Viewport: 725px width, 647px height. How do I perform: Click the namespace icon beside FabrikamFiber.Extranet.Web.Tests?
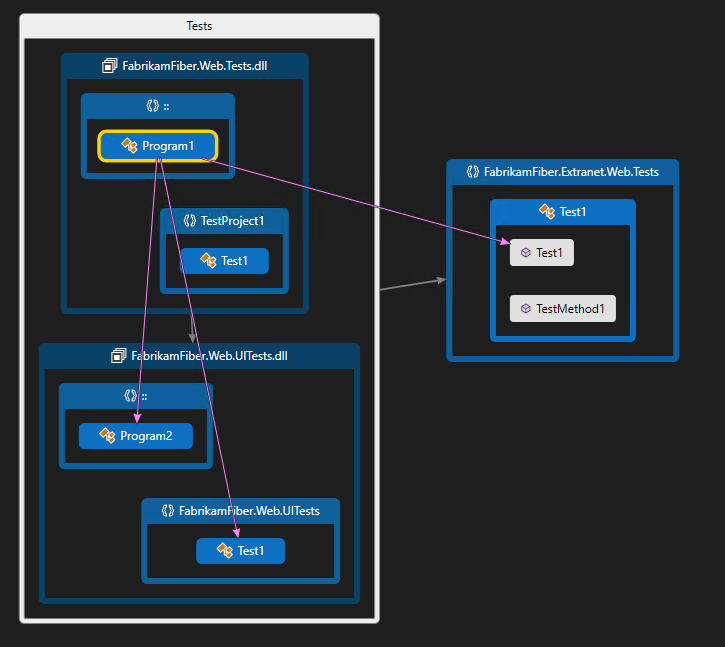(x=473, y=172)
